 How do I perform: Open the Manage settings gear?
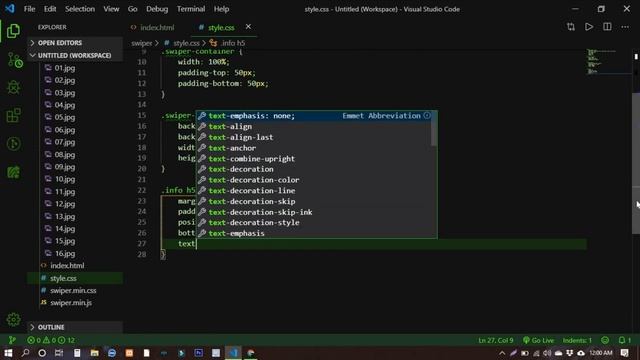pos(13,320)
